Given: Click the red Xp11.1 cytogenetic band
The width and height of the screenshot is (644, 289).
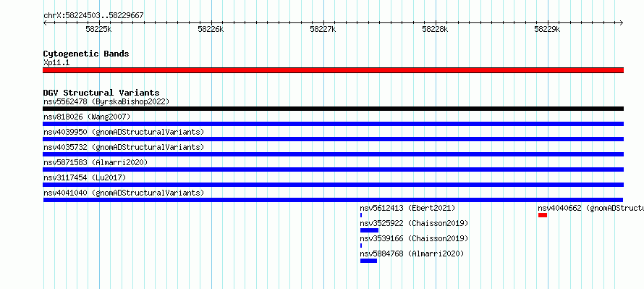Looking at the screenshot, I should (333, 70).
